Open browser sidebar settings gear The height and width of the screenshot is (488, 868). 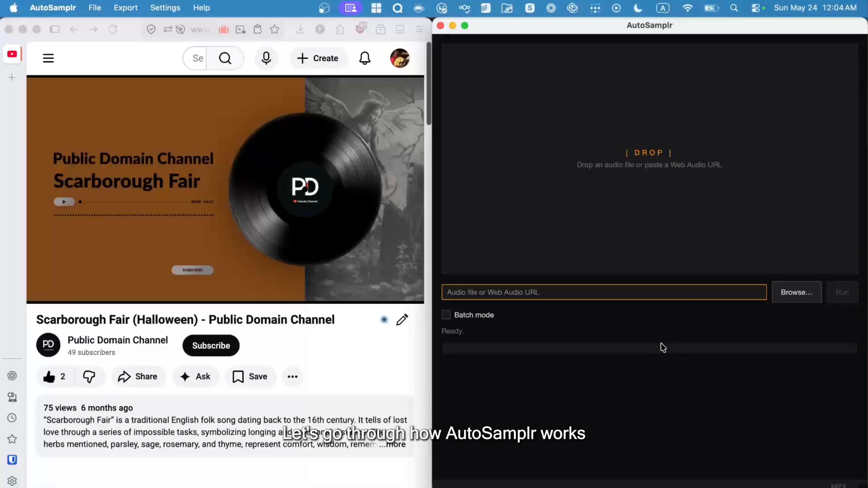point(12,481)
